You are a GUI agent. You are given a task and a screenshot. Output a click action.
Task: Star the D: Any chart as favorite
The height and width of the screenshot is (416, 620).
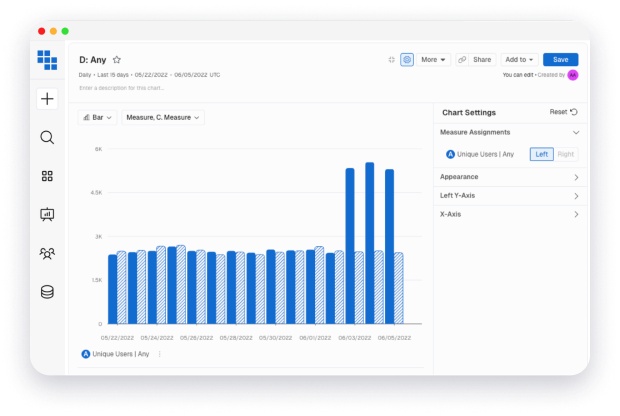pyautogui.click(x=117, y=60)
